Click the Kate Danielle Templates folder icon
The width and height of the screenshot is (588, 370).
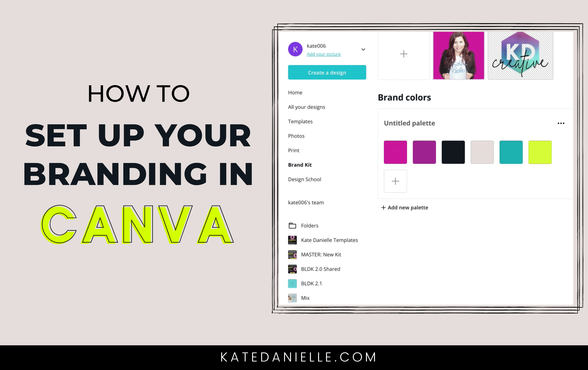point(292,240)
